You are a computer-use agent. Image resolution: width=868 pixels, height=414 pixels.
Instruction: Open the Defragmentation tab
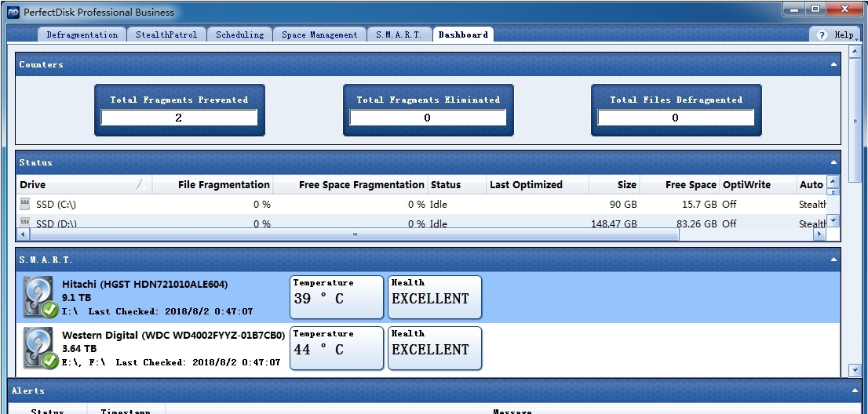82,34
